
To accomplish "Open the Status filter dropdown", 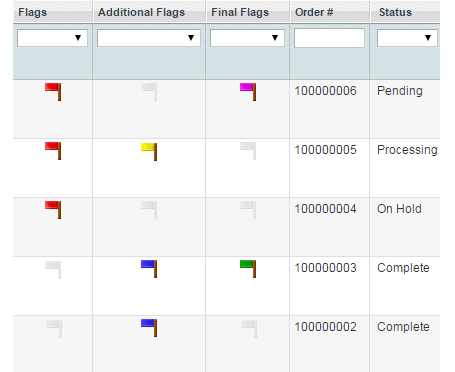I will click(x=407, y=38).
